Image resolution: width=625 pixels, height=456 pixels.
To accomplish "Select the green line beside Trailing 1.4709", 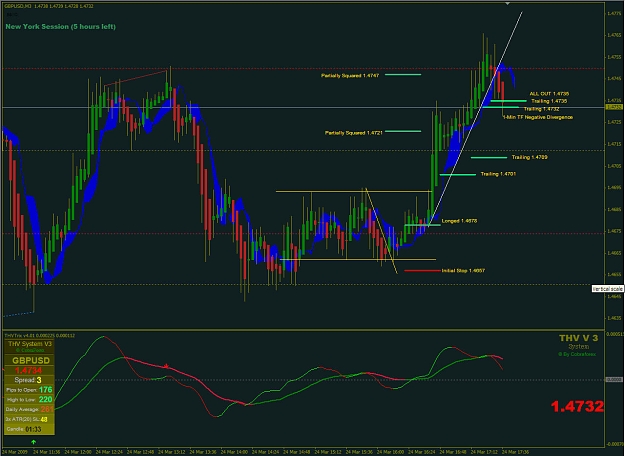I will tap(489, 157).
